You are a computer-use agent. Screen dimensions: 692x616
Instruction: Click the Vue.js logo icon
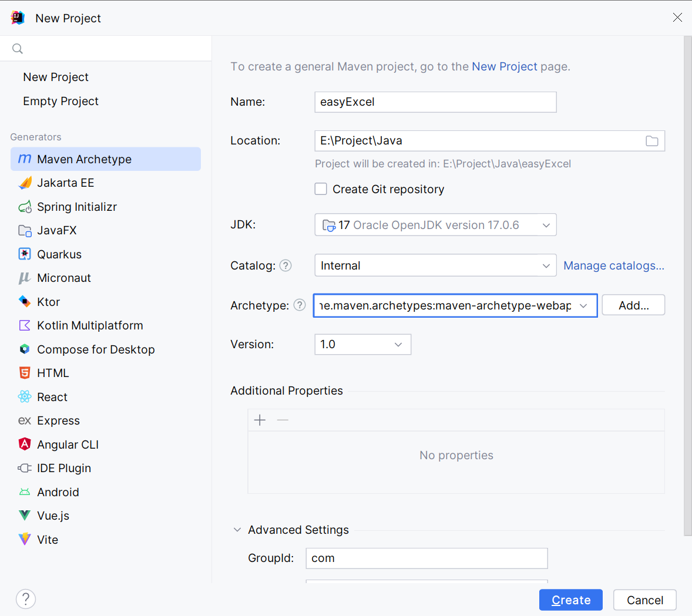[x=25, y=516]
